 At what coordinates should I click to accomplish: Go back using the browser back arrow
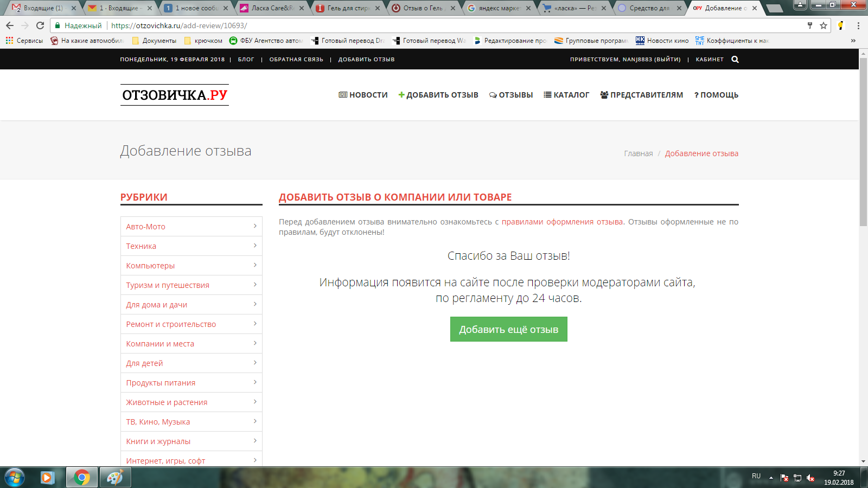coord(10,25)
